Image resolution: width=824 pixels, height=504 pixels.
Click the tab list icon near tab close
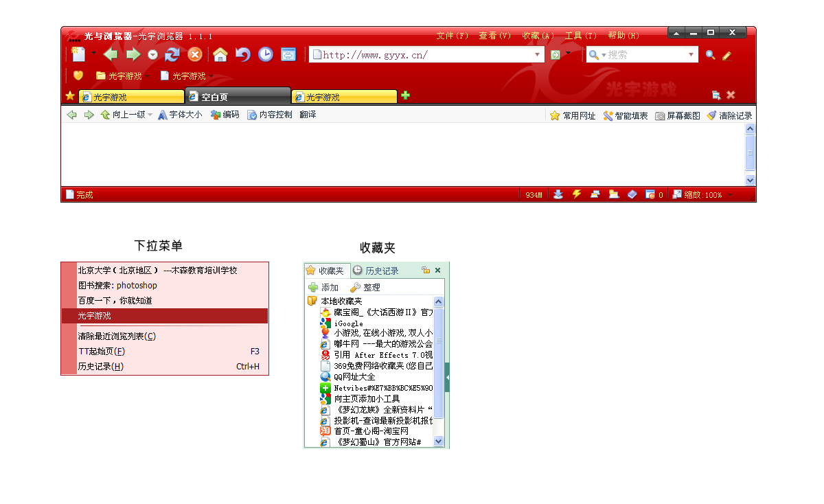(x=716, y=95)
